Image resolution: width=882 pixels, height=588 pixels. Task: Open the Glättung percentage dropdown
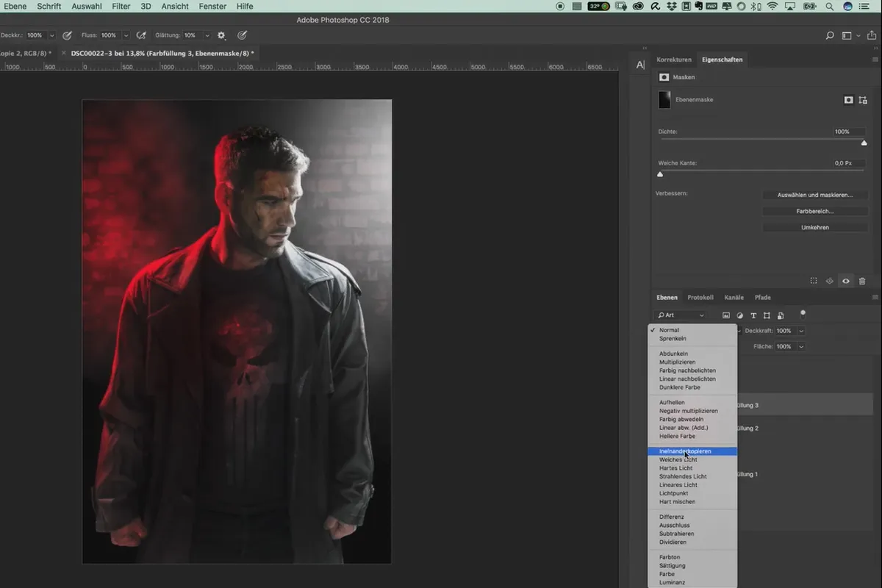coord(208,35)
